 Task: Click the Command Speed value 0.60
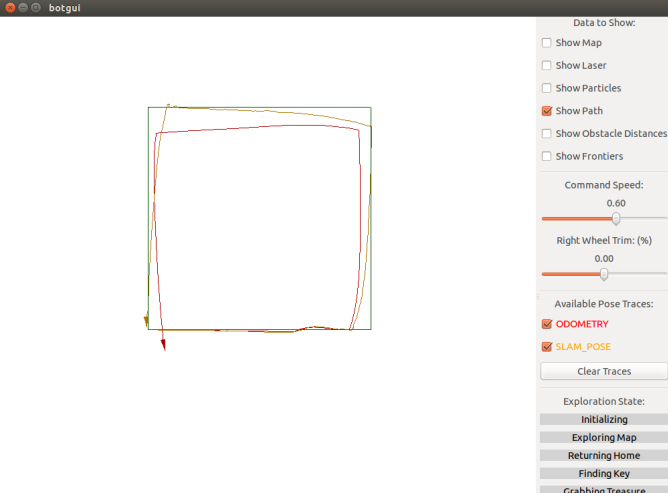[x=616, y=203]
